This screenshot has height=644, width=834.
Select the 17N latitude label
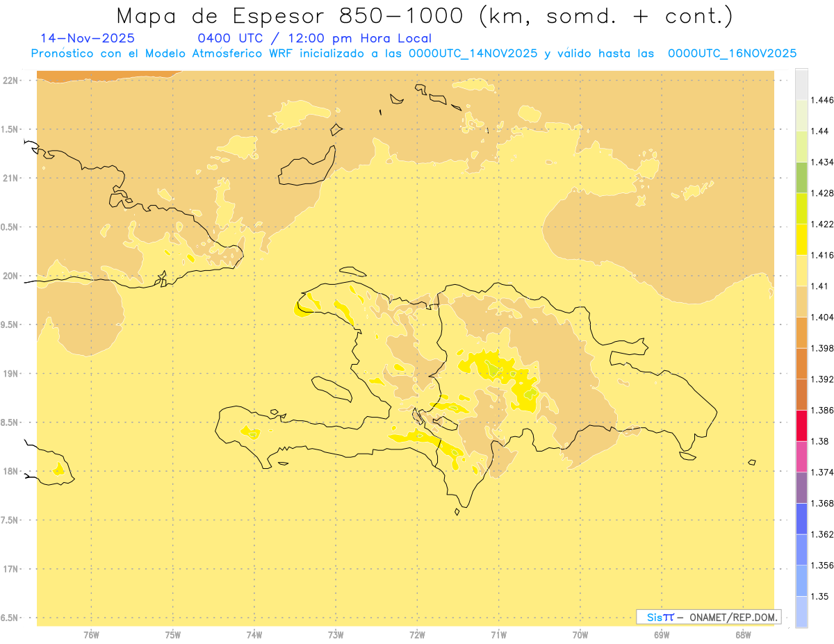pos(11,569)
